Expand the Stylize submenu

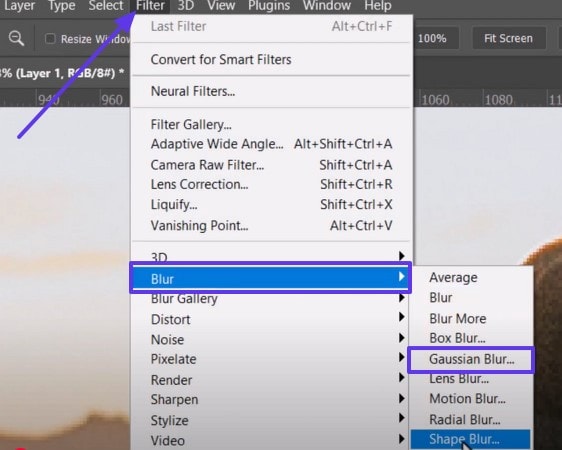(x=272, y=420)
